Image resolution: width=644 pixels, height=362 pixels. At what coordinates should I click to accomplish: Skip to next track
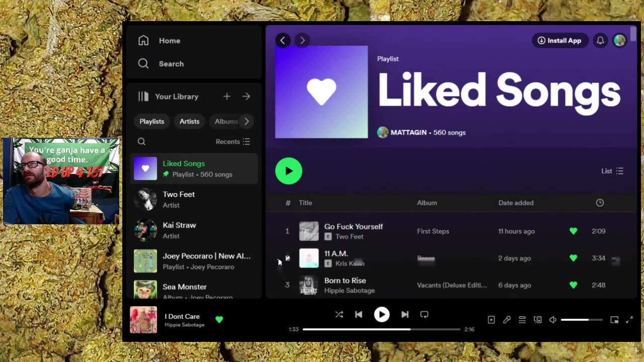(x=405, y=315)
